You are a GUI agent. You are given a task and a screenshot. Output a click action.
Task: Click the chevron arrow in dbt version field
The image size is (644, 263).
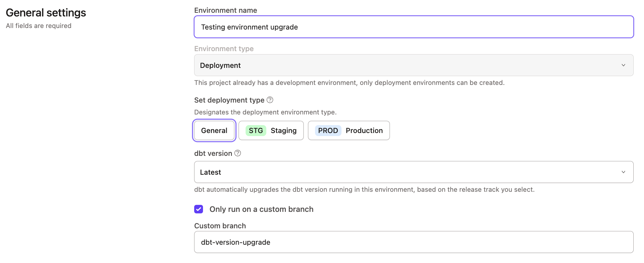pyautogui.click(x=623, y=172)
